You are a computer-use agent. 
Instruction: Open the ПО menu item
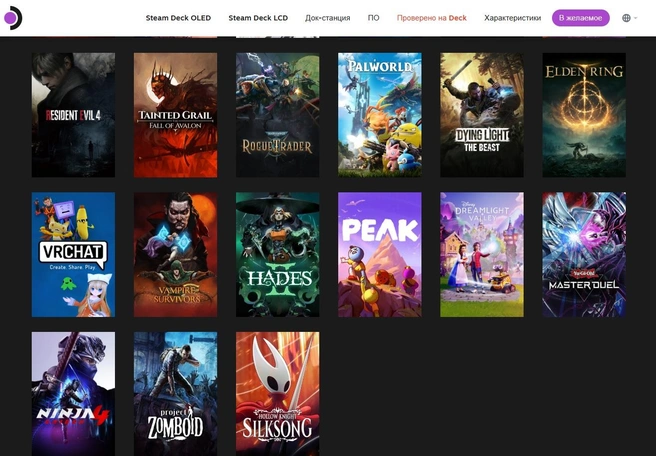pos(374,18)
